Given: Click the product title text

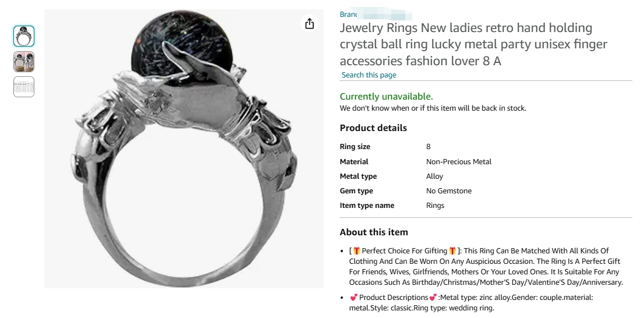Looking at the screenshot, I should 473,44.
